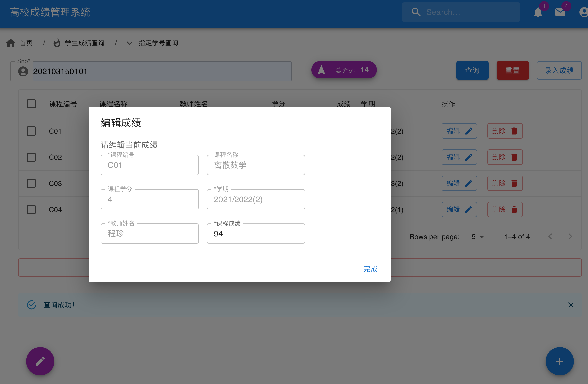
Task: Check the C04 row checkbox
Action: 31,210
